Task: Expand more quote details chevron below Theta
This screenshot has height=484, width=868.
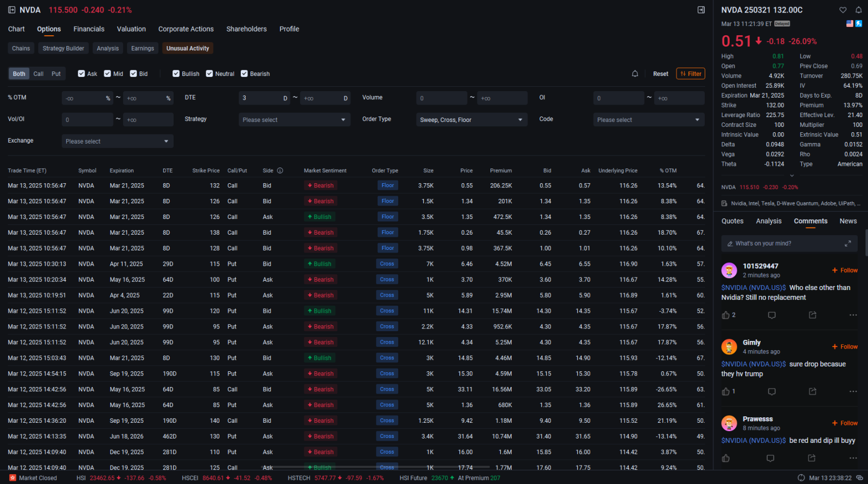Action: [792, 175]
